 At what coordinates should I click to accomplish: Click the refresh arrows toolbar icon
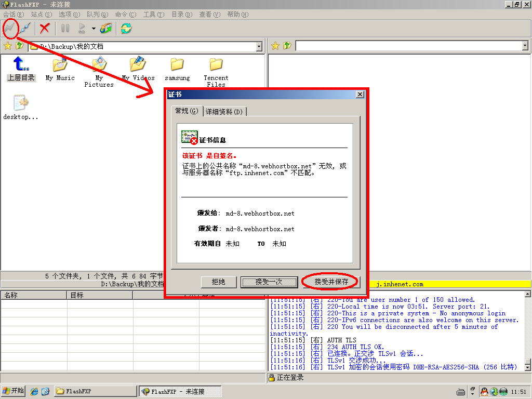coord(126,28)
